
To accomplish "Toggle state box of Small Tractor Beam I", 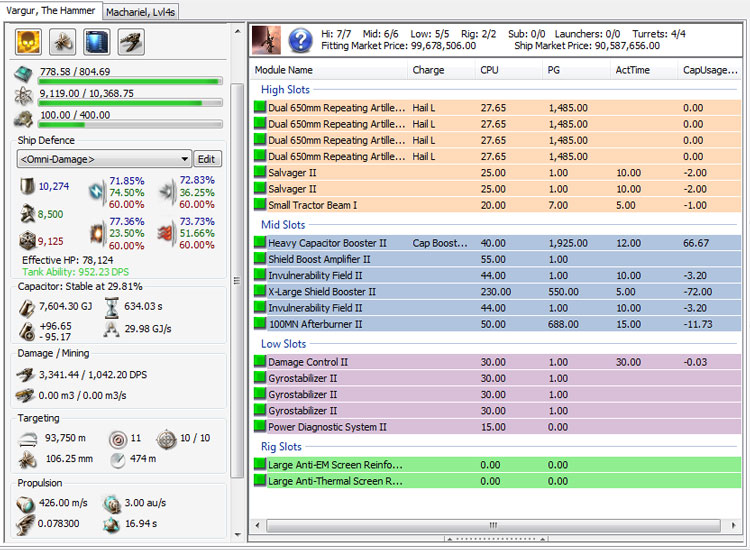I will (260, 205).
